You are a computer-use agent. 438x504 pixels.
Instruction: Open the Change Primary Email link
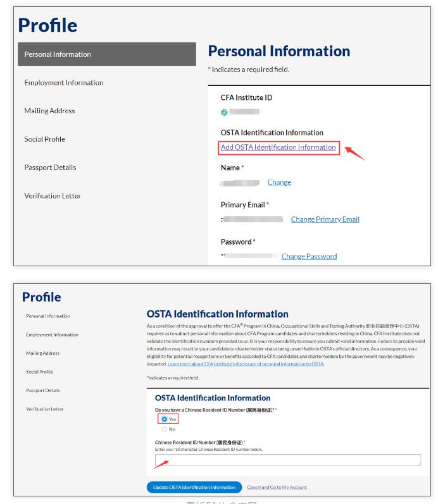coord(325,219)
